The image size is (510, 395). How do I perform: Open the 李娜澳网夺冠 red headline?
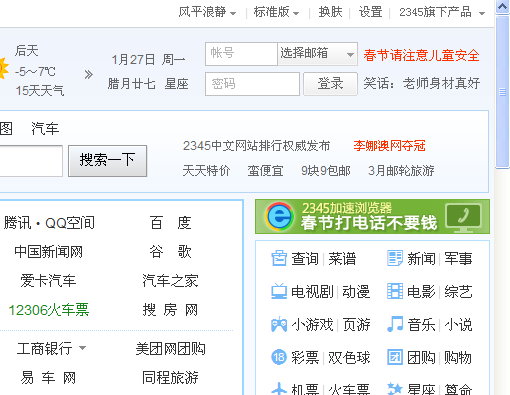389,146
